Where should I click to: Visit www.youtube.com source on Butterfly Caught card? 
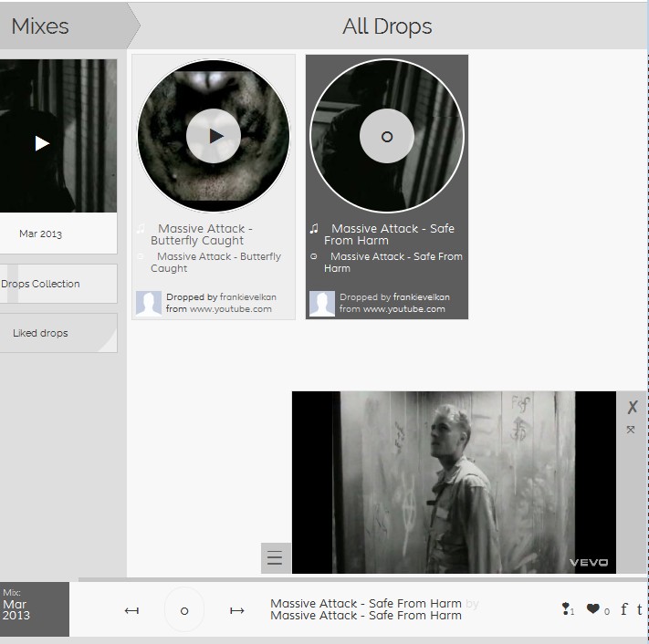(231, 309)
